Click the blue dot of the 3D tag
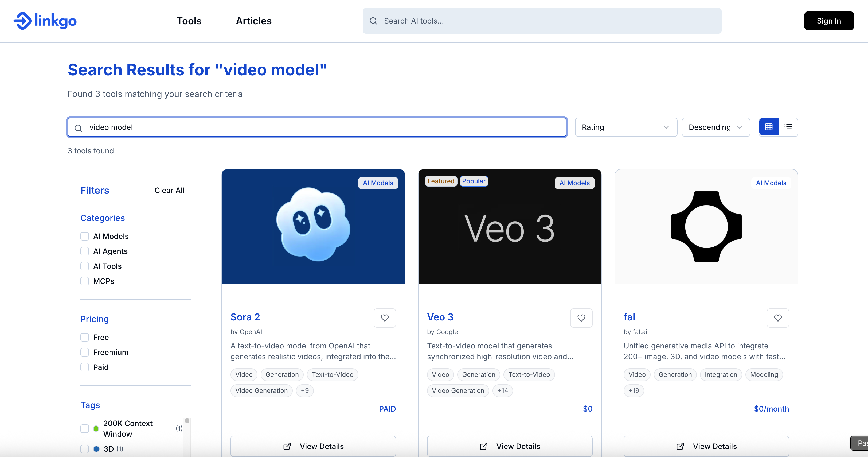868x457 pixels. 96,449
